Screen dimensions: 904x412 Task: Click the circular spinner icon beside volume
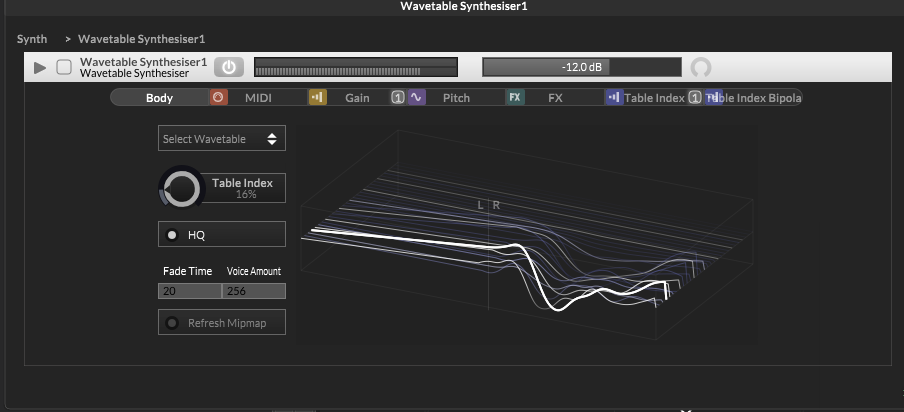point(701,67)
